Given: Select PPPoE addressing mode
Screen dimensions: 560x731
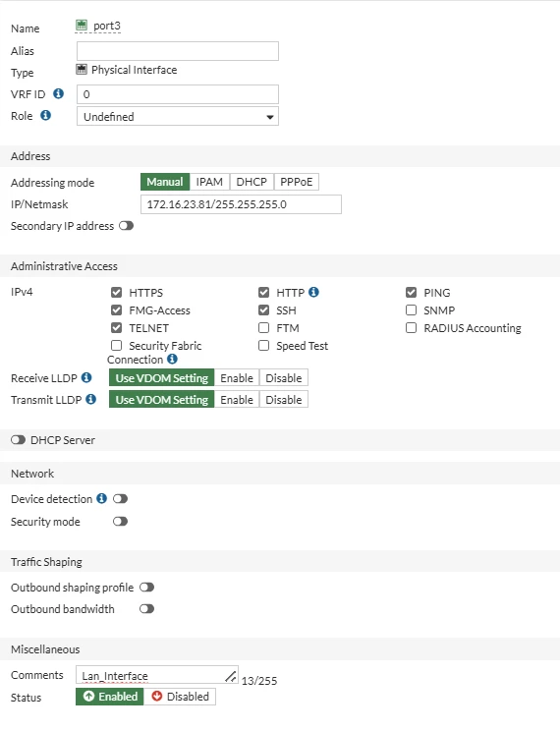Looking at the screenshot, I should tap(296, 182).
